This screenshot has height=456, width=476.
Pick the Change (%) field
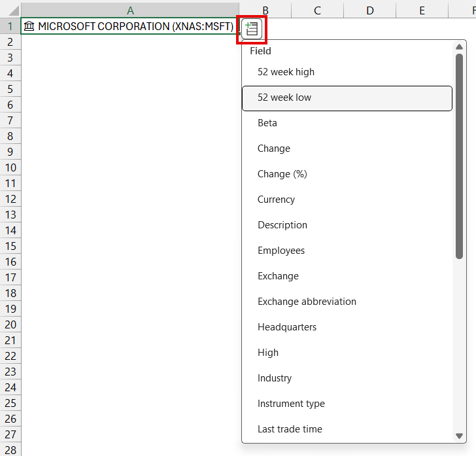[x=347, y=174]
